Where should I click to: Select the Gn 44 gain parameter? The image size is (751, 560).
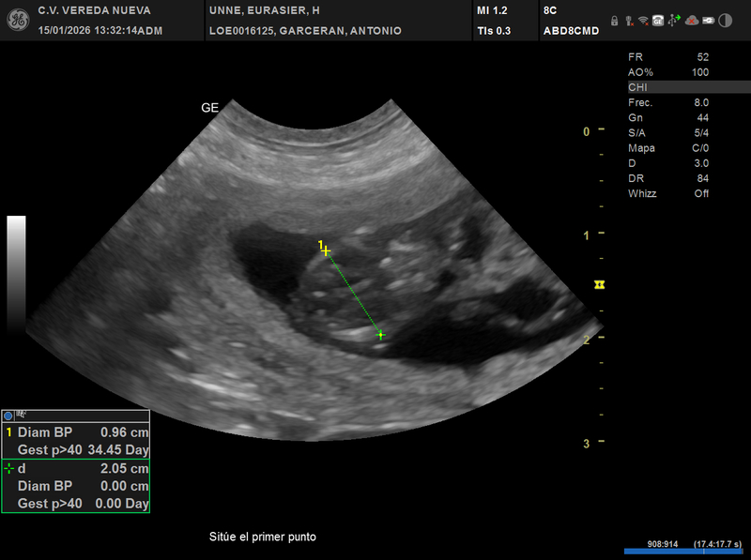click(x=668, y=117)
